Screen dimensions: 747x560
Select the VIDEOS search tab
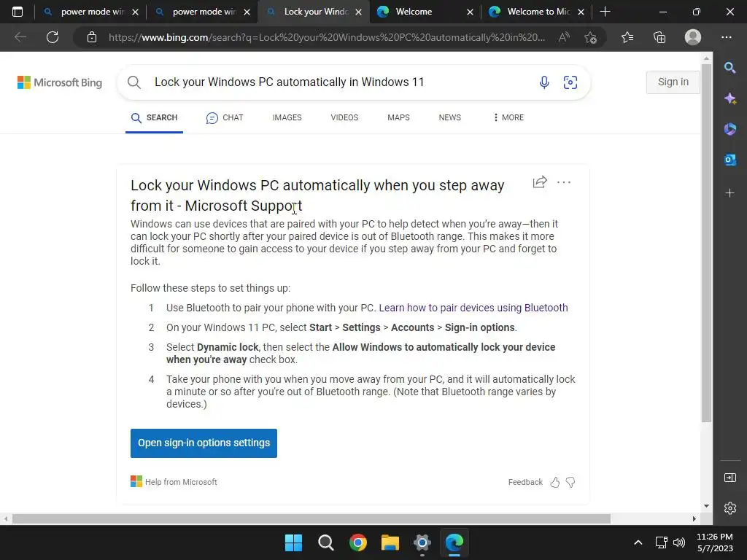coord(344,117)
